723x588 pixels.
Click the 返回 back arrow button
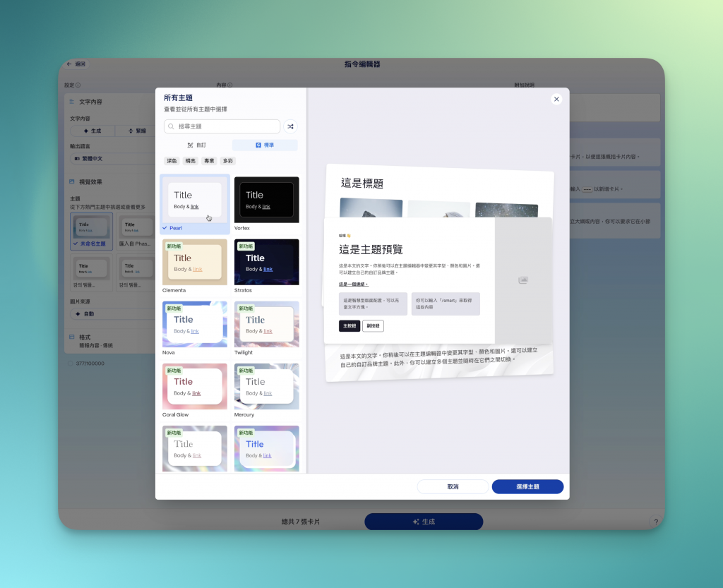(x=76, y=64)
